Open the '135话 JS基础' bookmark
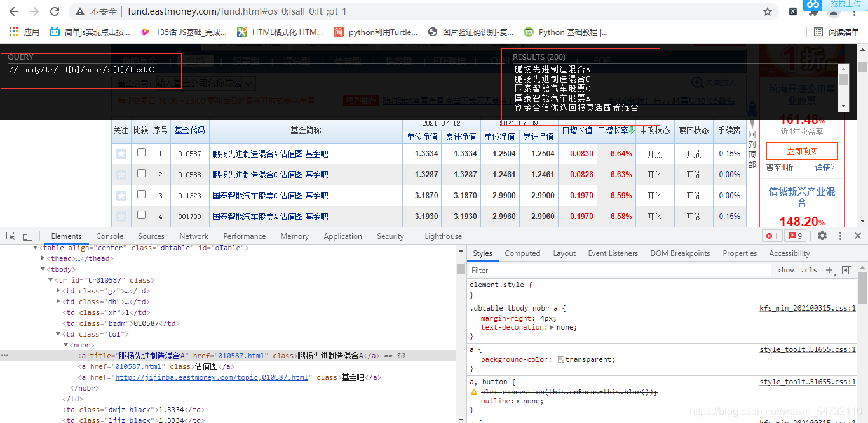The image size is (868, 423). pos(184,32)
